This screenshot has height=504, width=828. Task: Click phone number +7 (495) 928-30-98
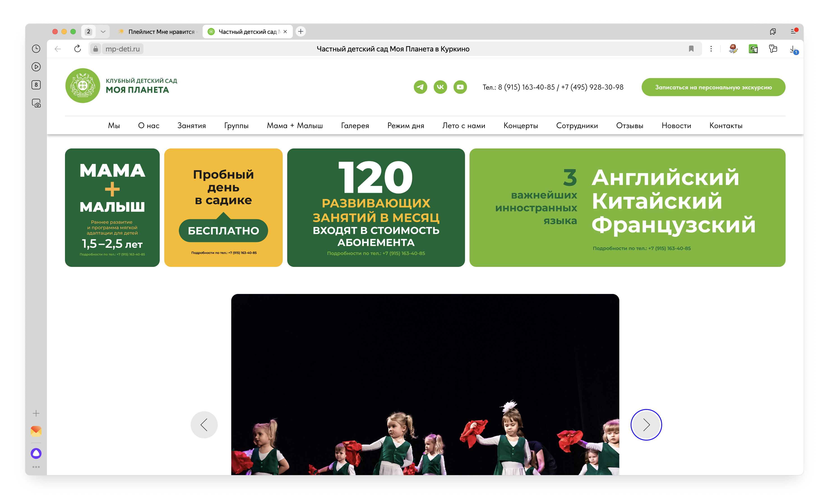point(592,87)
